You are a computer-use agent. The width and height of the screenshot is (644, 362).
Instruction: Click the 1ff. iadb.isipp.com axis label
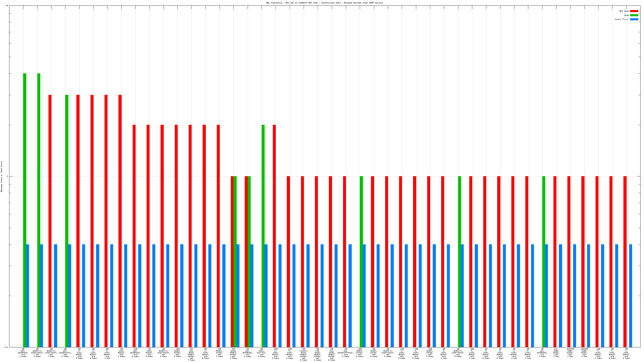click(556, 352)
